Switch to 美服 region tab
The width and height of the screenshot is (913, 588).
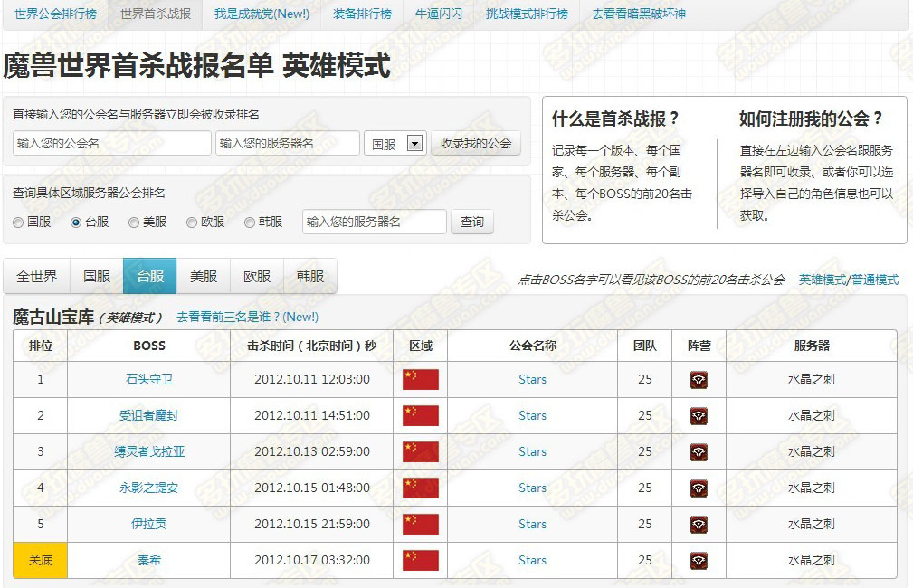pos(204,276)
